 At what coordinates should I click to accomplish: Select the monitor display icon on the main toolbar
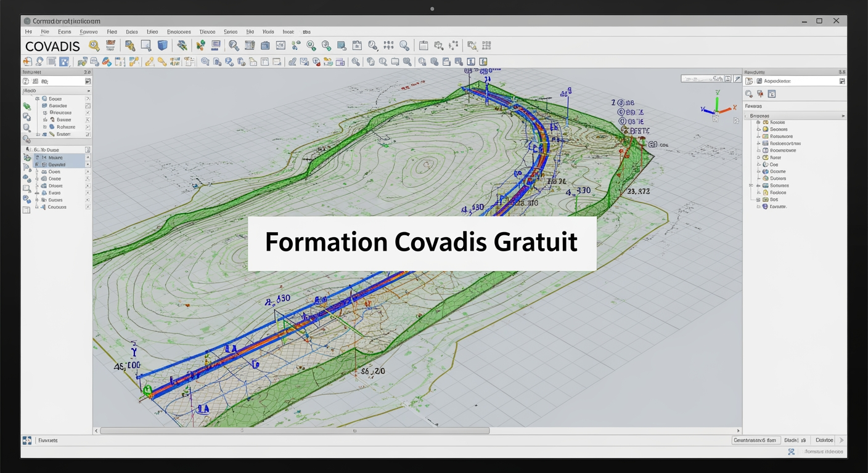pyautogui.click(x=216, y=46)
